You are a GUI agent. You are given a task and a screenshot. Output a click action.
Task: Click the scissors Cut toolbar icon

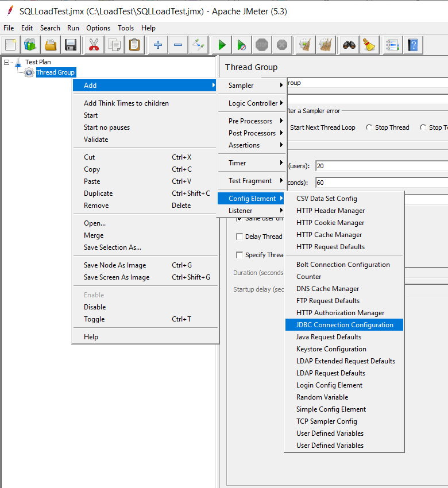pos(94,45)
